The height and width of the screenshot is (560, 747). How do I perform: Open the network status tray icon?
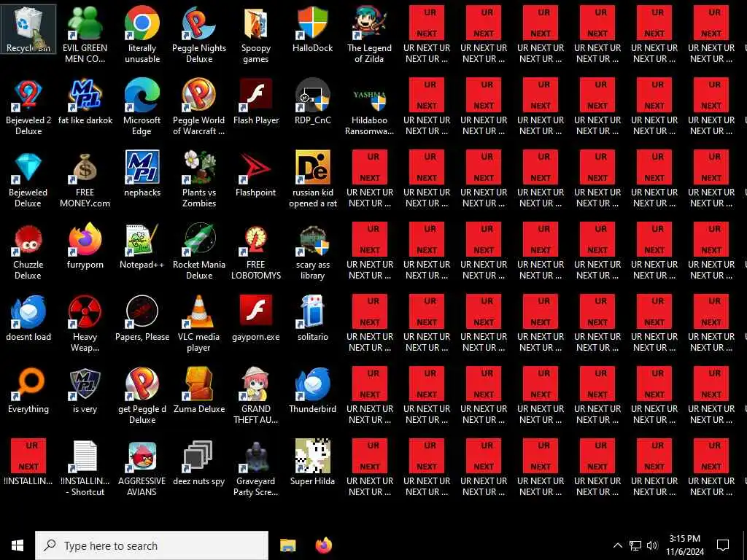click(x=635, y=545)
